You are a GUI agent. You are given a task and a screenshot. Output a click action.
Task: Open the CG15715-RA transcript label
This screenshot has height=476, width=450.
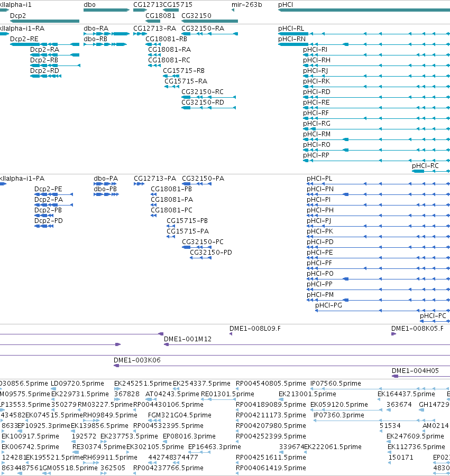tap(186, 81)
